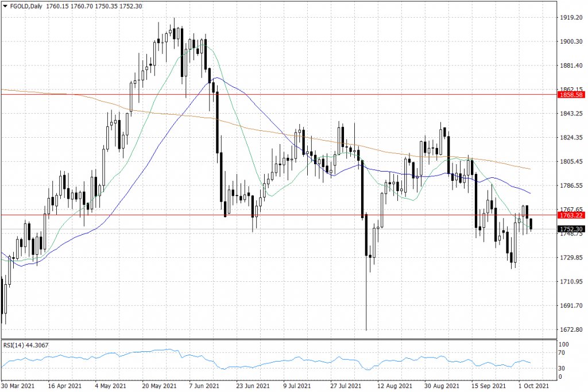This screenshot has height=392, width=588.
Task: Click the chart menu triangle beside FGOLD,Daily
Action: point(5,6)
